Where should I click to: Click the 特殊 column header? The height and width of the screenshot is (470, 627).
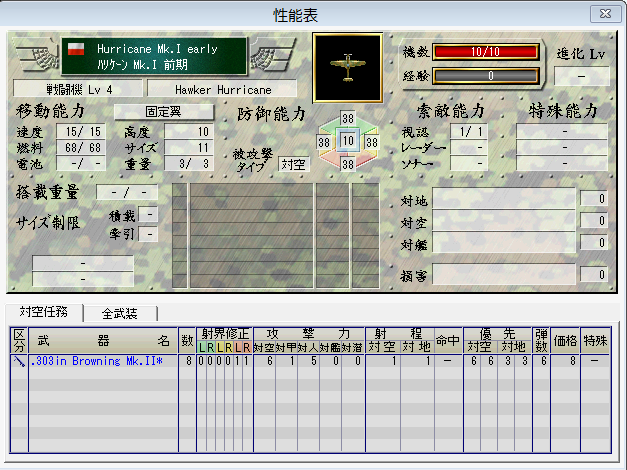(595, 340)
